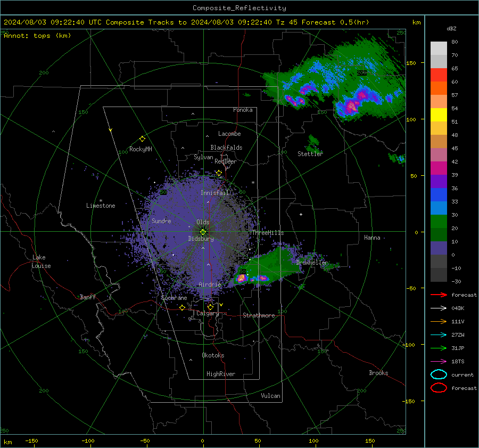
Task: Click the asterisk marker above Limestone
Action: (101, 201)
